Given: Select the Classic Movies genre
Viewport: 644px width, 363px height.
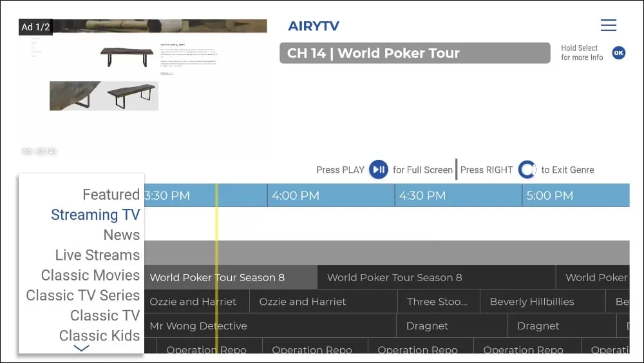Looking at the screenshot, I should click(90, 275).
